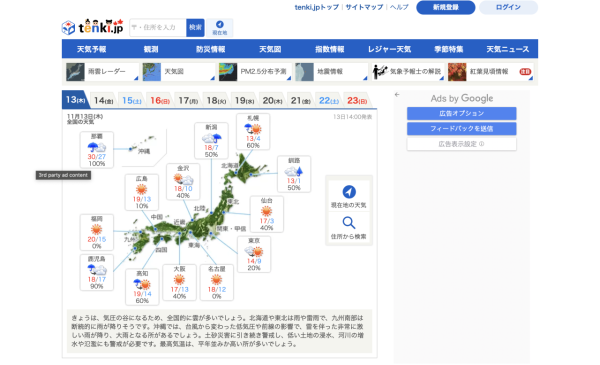Click the current location compass icon near search

click(x=220, y=28)
